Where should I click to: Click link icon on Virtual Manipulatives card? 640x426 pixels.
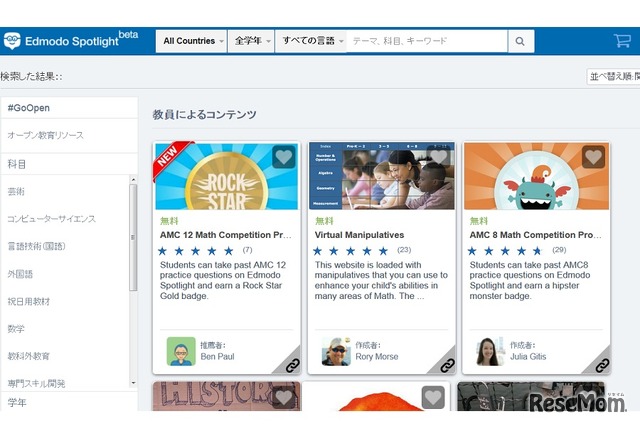tap(447, 366)
